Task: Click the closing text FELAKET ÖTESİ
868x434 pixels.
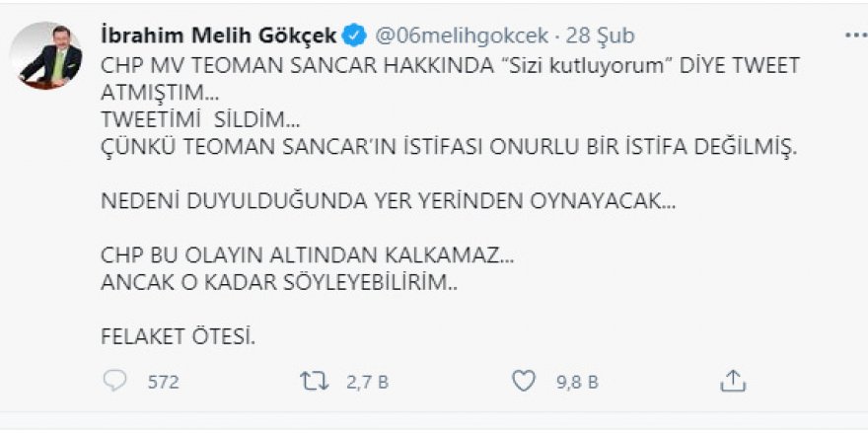Action: click(x=179, y=336)
